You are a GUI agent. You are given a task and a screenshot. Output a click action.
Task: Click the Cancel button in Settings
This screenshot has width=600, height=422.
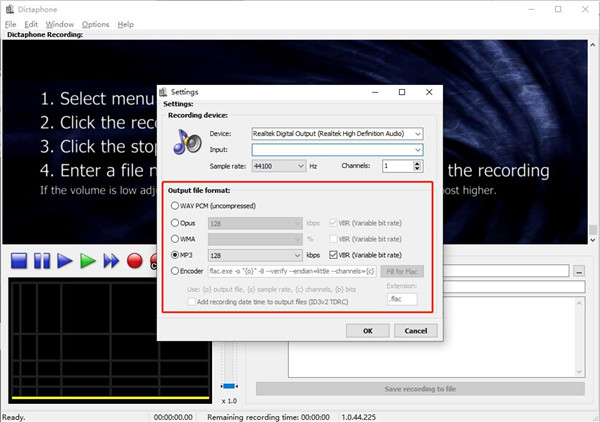tap(416, 331)
